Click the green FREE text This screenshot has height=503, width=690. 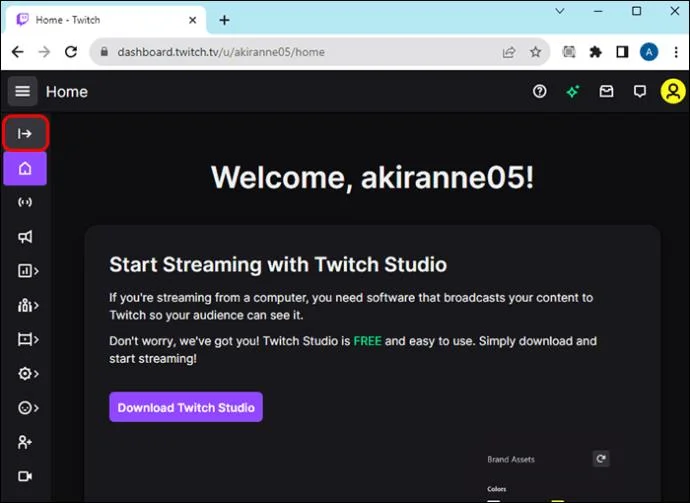[x=367, y=341]
